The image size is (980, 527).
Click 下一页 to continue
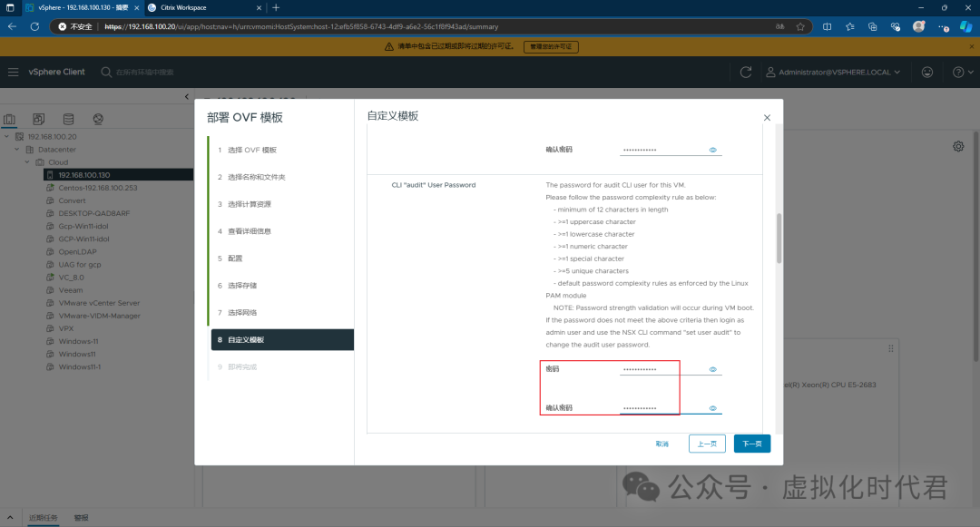coord(752,444)
